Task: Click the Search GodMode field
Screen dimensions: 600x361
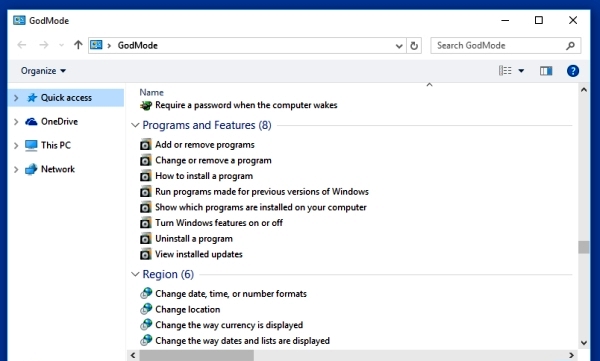Action: coord(505,46)
